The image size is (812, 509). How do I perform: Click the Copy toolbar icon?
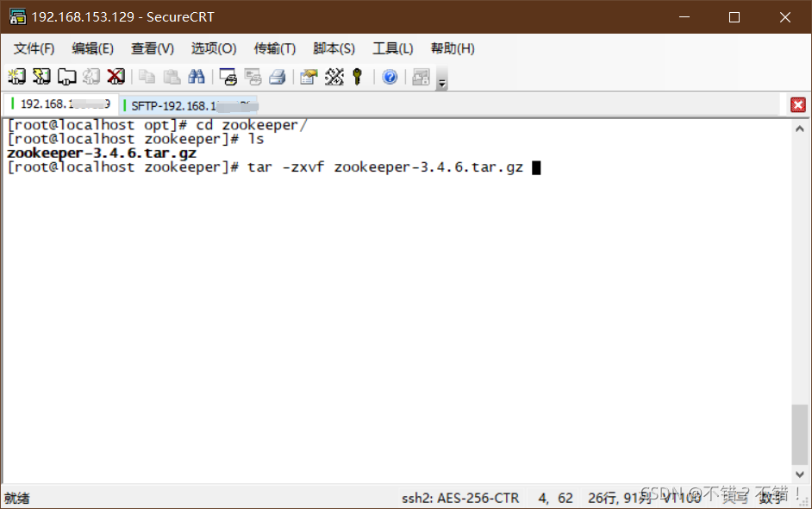tap(147, 77)
